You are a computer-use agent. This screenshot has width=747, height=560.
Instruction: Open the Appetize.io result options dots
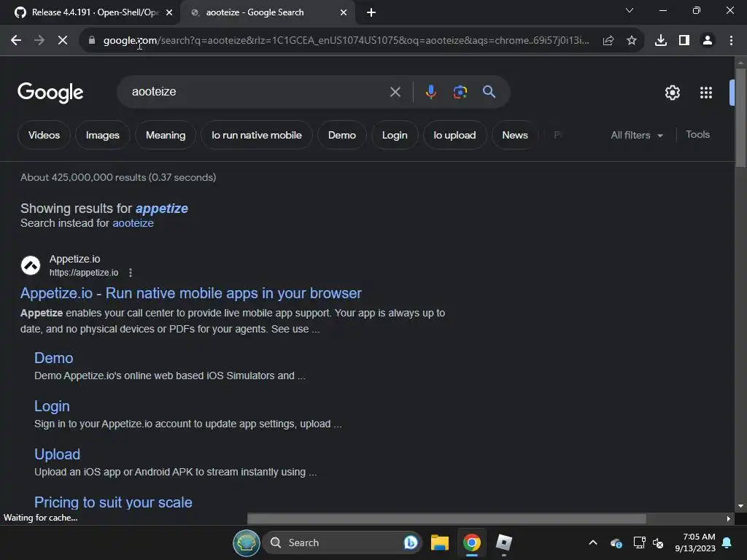131,273
